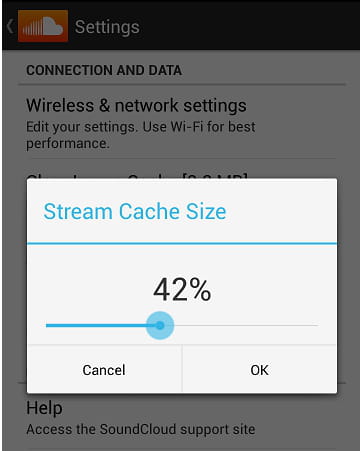The image size is (360, 451).
Task: Tap empty black area of action bar
Action: point(250,26)
